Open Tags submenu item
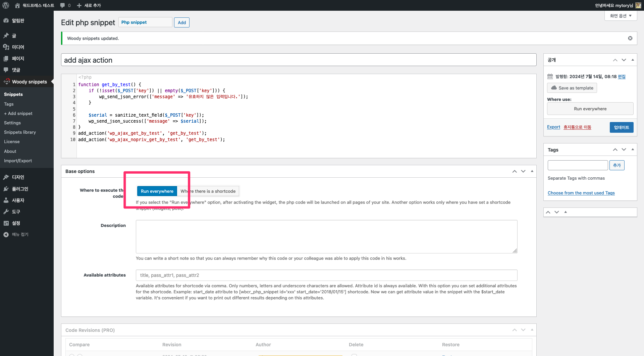 point(9,104)
